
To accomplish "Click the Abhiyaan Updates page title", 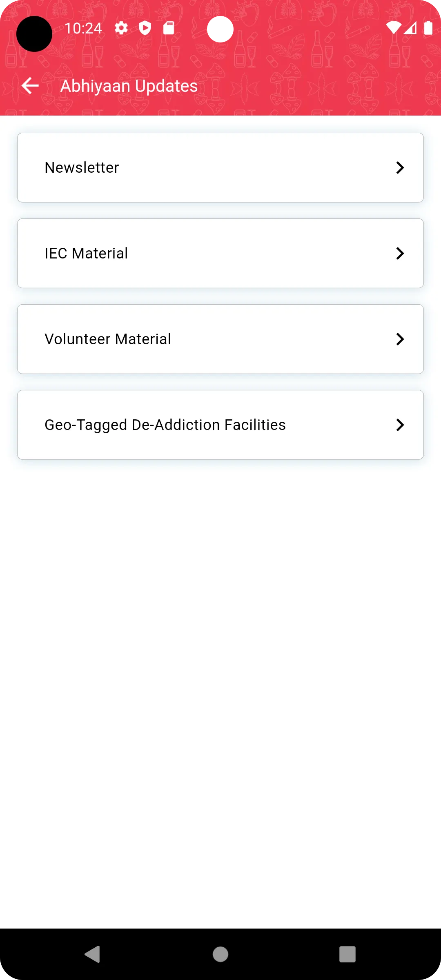I will 129,86.
